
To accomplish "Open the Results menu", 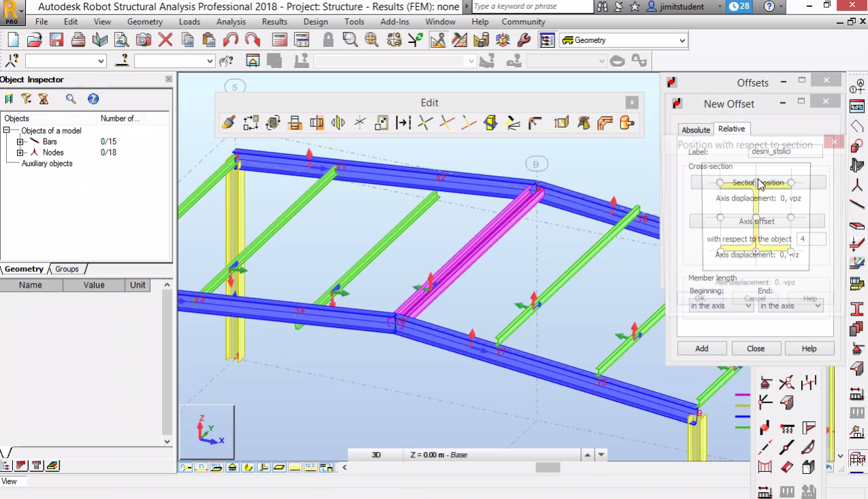I will (275, 22).
